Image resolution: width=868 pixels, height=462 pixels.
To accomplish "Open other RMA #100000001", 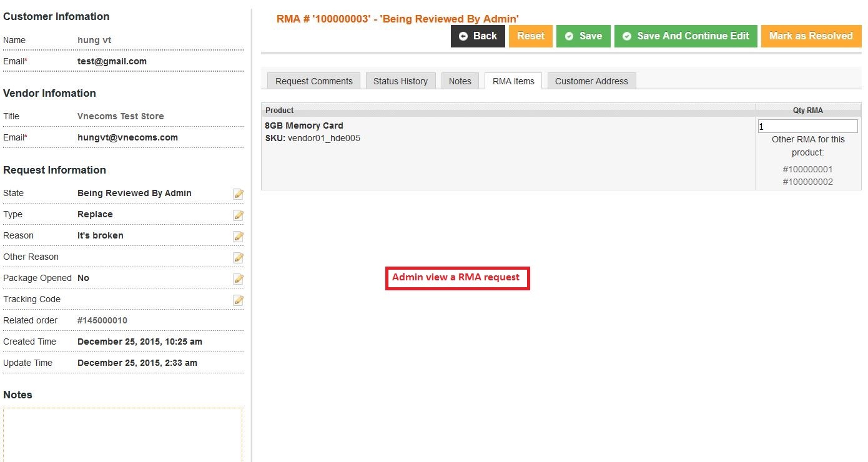I will pyautogui.click(x=807, y=169).
